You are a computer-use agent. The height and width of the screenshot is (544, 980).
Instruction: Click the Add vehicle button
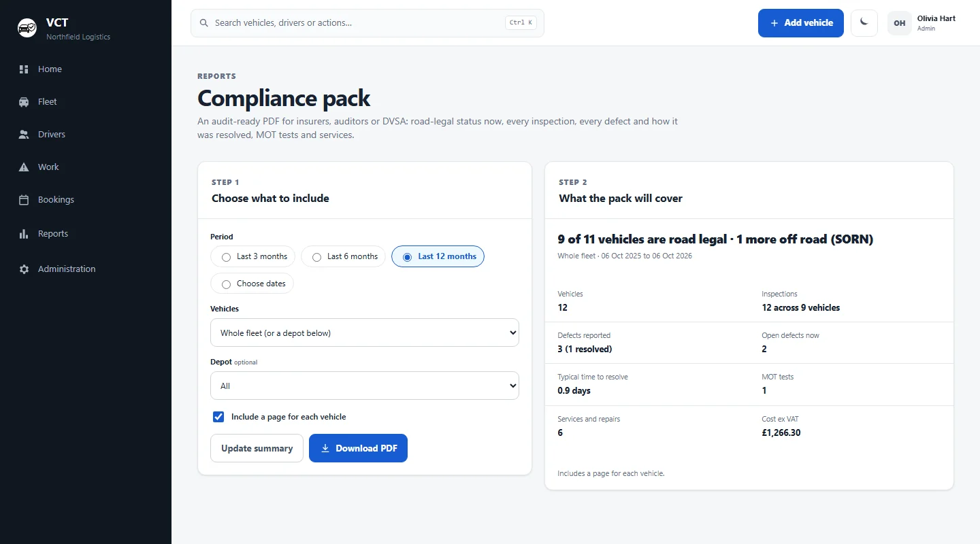(801, 23)
